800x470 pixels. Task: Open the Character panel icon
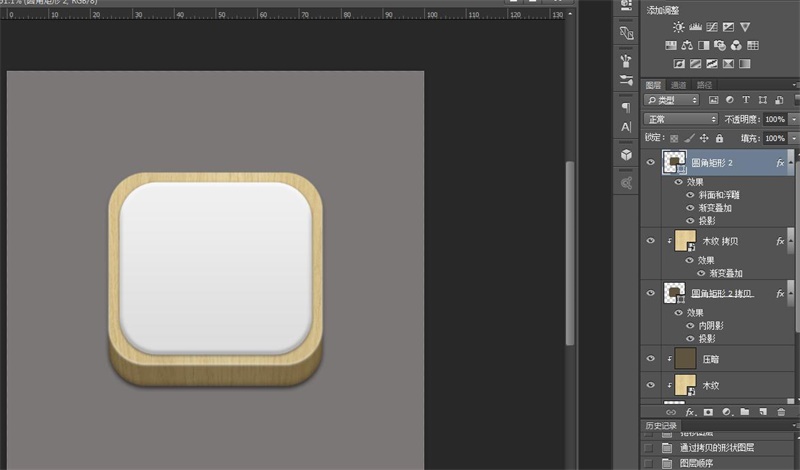click(x=626, y=128)
